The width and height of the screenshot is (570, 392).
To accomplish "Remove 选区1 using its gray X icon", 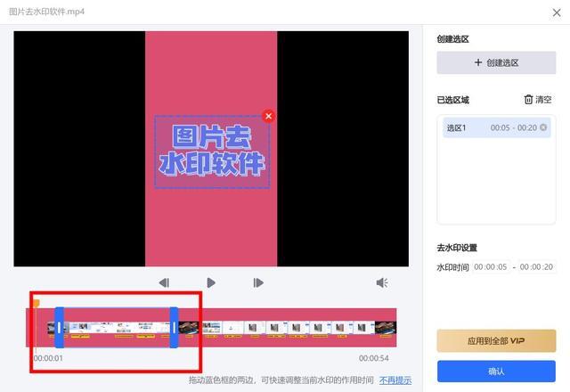I will tap(543, 127).
